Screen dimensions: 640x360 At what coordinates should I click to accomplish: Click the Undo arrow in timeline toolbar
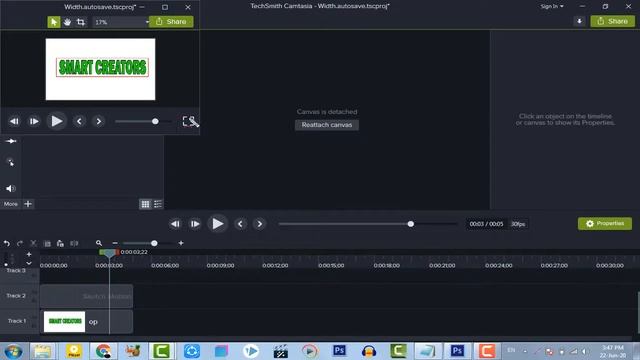coord(7,243)
